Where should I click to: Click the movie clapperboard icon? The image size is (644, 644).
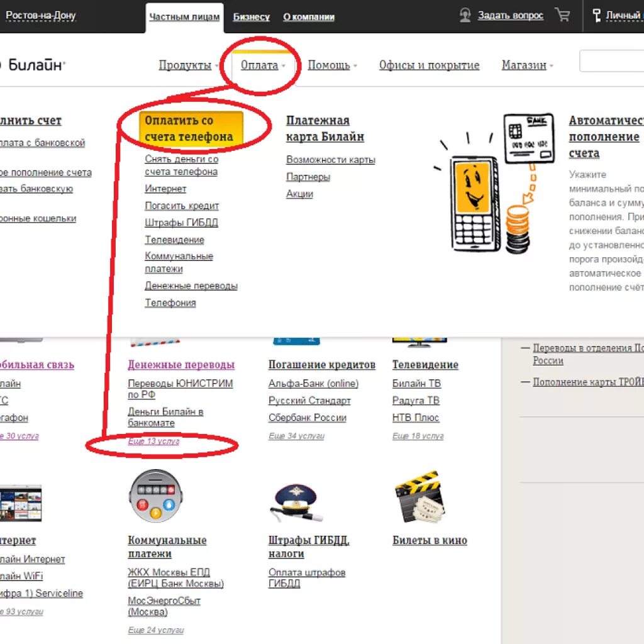click(x=419, y=497)
